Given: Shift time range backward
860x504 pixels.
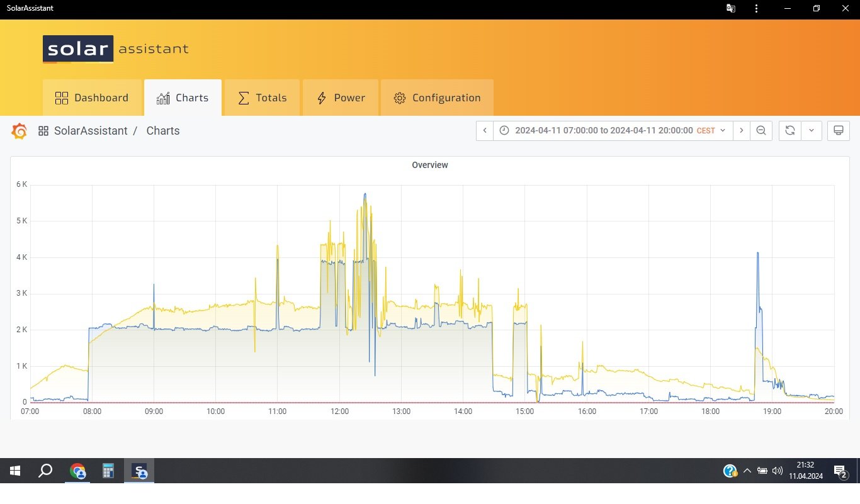Looking at the screenshot, I should pos(485,131).
